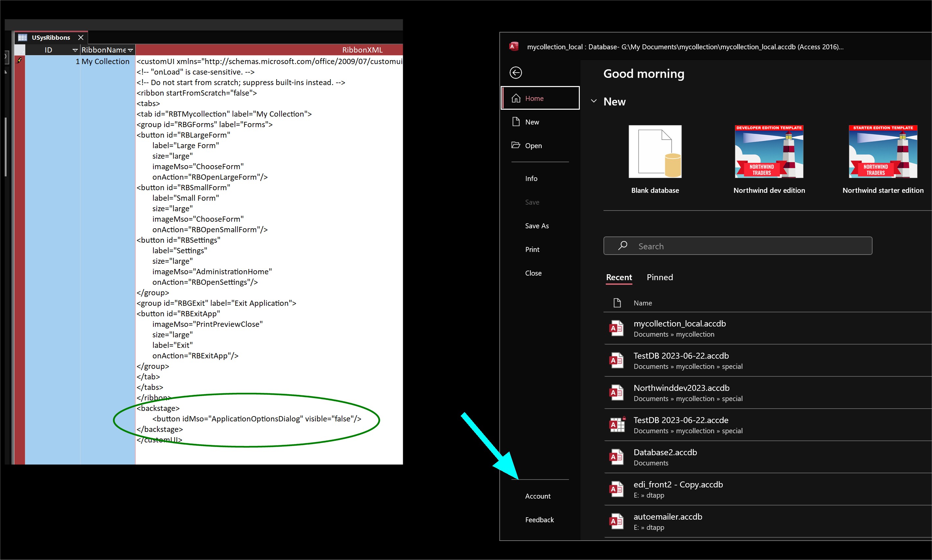Switch to the Pinned tab
This screenshot has width=932, height=560.
click(x=659, y=277)
